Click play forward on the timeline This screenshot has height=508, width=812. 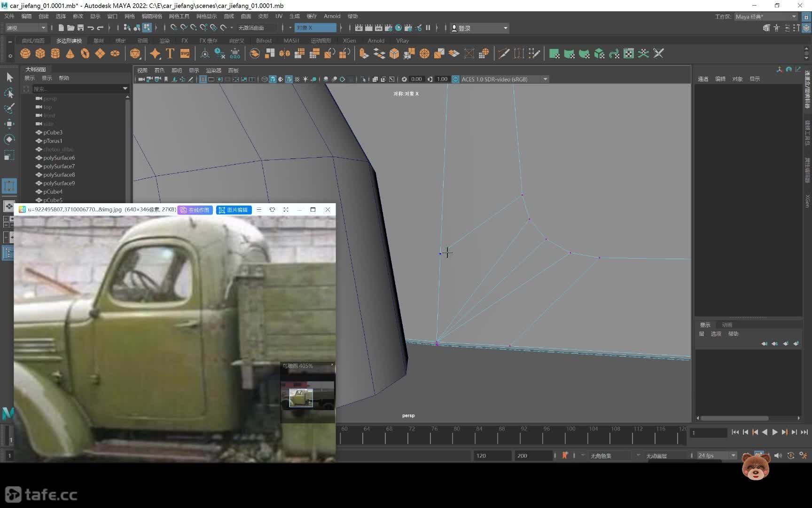click(x=775, y=432)
